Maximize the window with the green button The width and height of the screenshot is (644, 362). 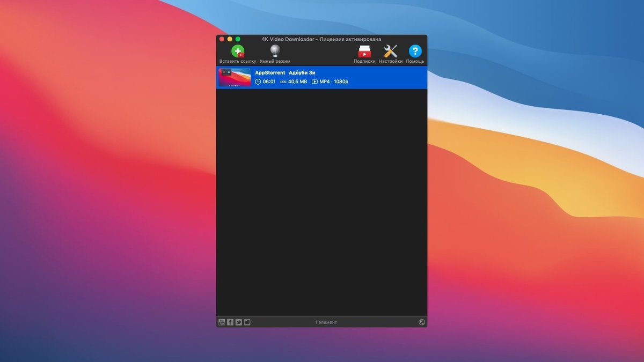(238, 39)
